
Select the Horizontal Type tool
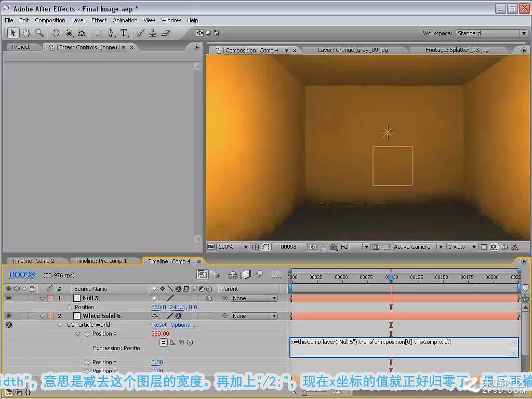tap(124, 33)
